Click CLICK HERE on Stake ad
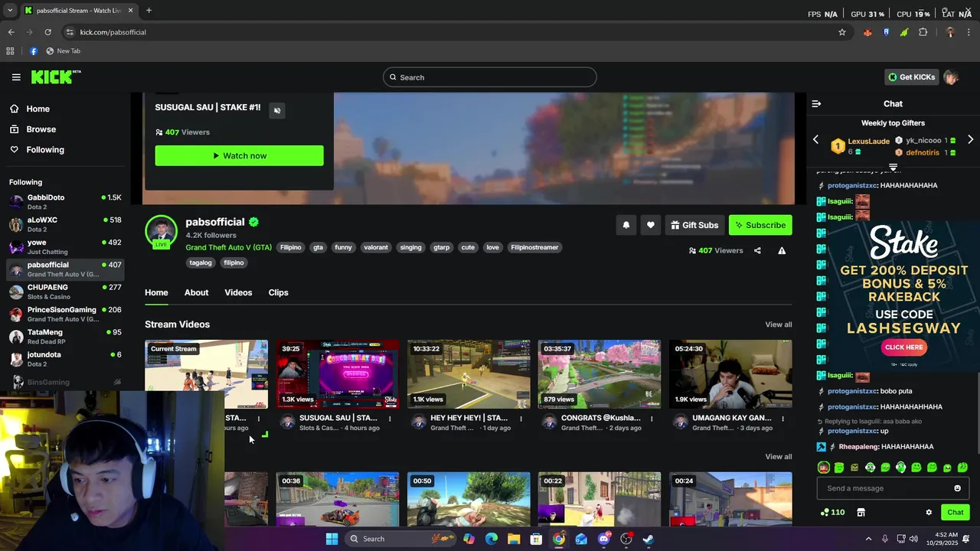Screen dimensions: 980x551 pyautogui.click(x=904, y=347)
